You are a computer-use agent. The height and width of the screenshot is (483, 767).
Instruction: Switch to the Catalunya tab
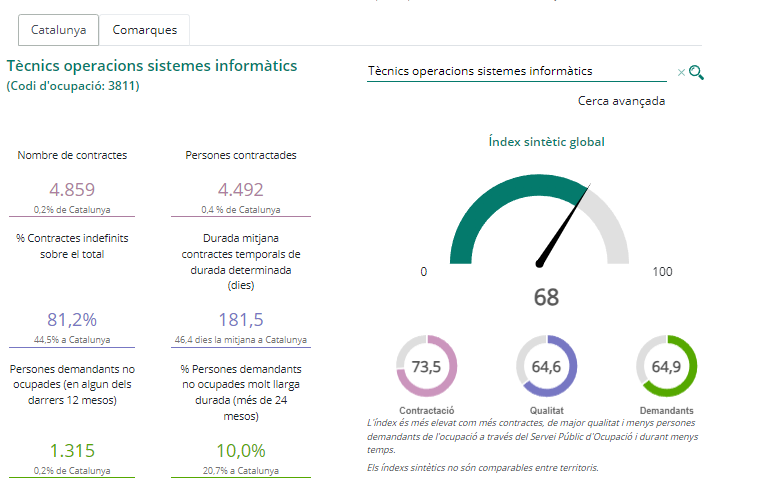58,30
